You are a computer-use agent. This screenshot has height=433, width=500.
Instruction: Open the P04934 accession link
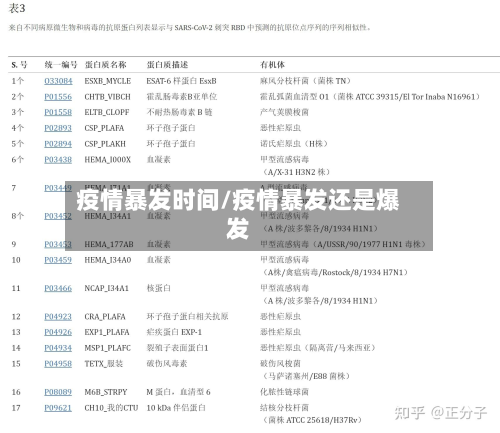pos(58,348)
